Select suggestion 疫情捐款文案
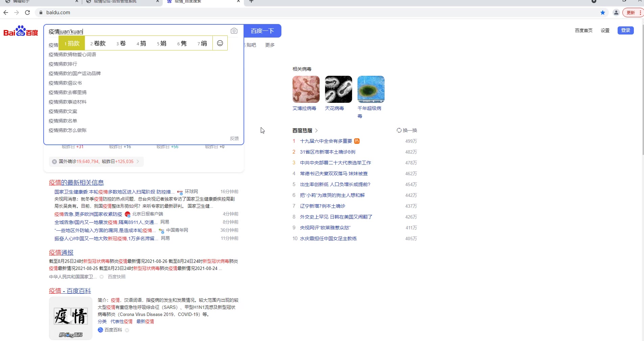Screen dimensions: 644x341 (x=63, y=111)
